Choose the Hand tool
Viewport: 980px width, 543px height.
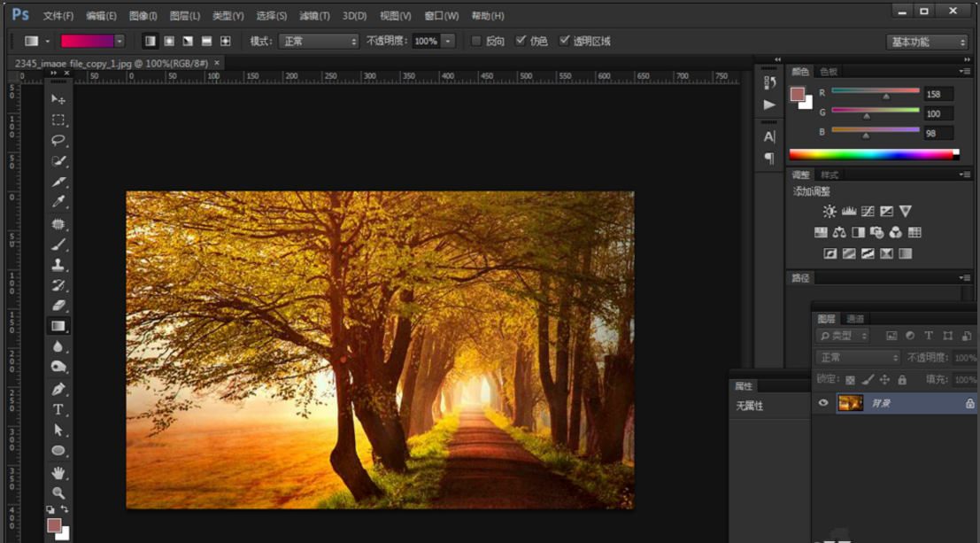58,473
